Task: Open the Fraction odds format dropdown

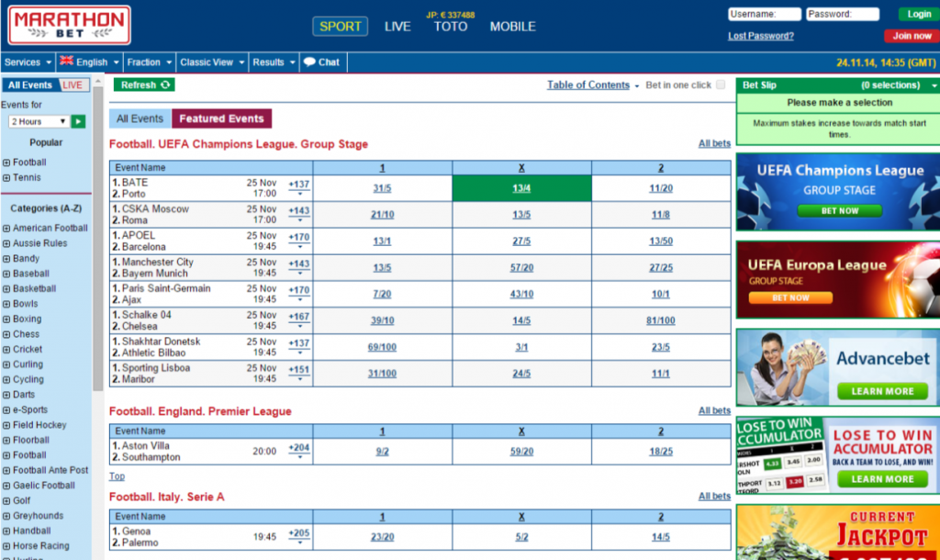Action: coord(150,62)
